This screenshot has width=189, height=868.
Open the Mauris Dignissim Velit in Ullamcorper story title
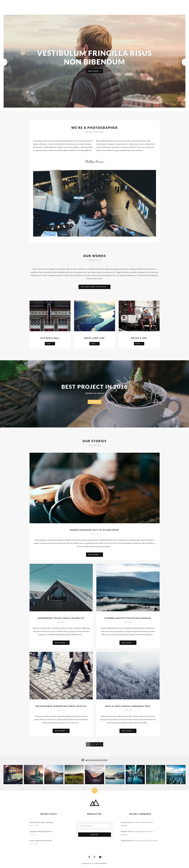[x=94, y=530]
